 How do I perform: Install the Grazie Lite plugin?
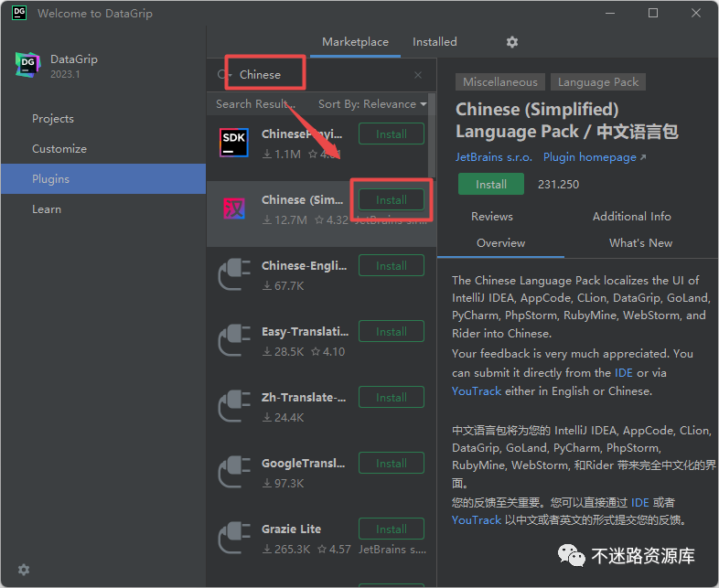pos(392,529)
